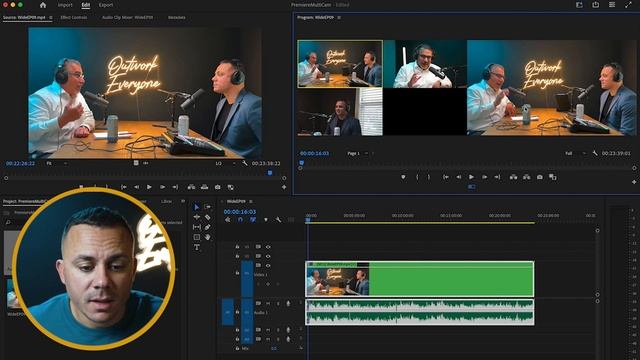This screenshot has width=640, height=360.
Task: Select the Rectangle tool
Action: tap(197, 237)
